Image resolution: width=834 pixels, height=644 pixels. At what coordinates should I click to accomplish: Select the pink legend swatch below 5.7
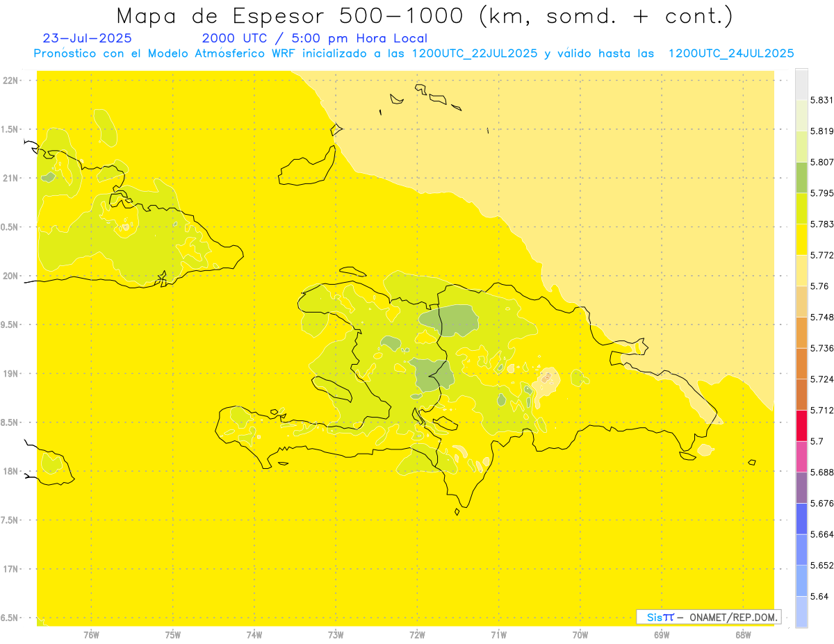pos(801,456)
